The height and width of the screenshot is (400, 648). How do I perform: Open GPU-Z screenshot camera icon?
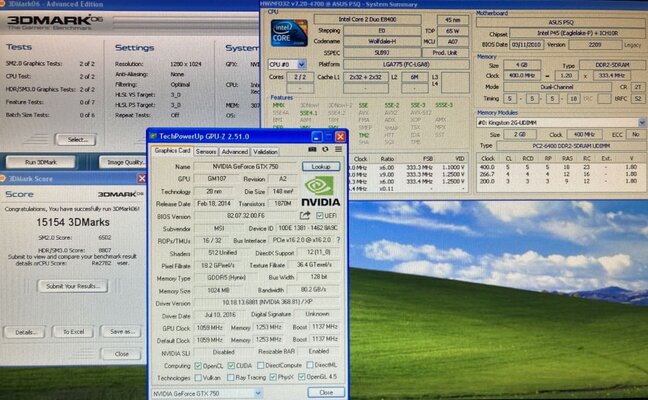tap(312, 150)
